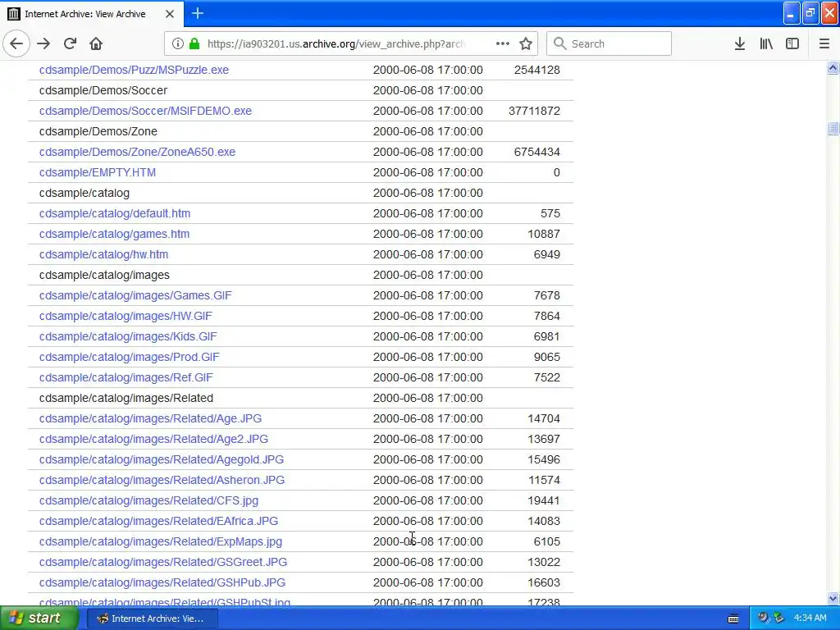Screen dimensions: 840x630
Task: Click the 4:34 AM clock
Action: point(810,619)
